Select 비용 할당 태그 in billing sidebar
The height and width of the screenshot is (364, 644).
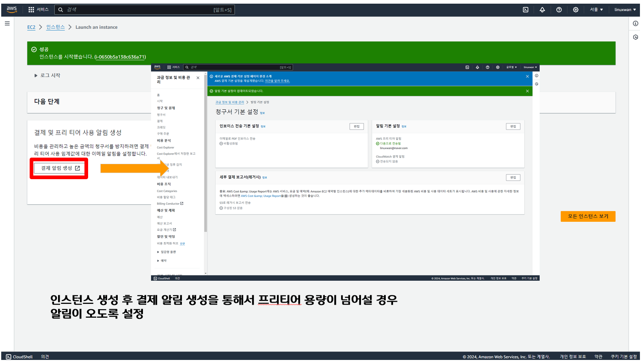pos(166,197)
